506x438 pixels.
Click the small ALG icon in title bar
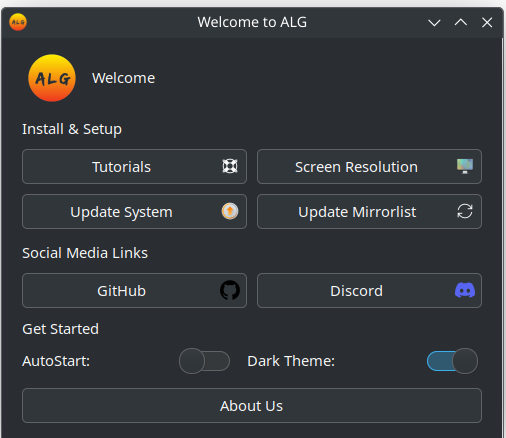point(18,22)
